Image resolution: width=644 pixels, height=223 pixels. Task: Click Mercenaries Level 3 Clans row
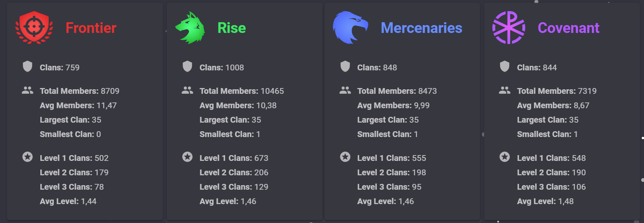(x=390, y=187)
